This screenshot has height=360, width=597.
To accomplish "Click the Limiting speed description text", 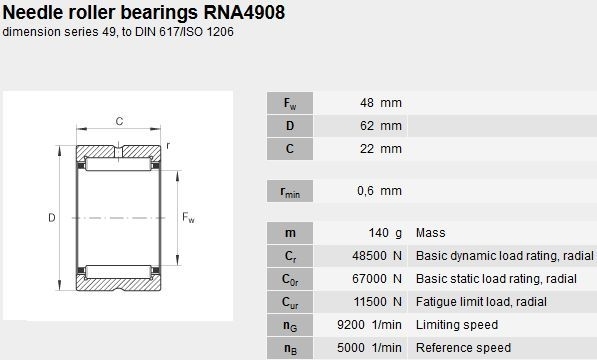I will (x=457, y=325).
